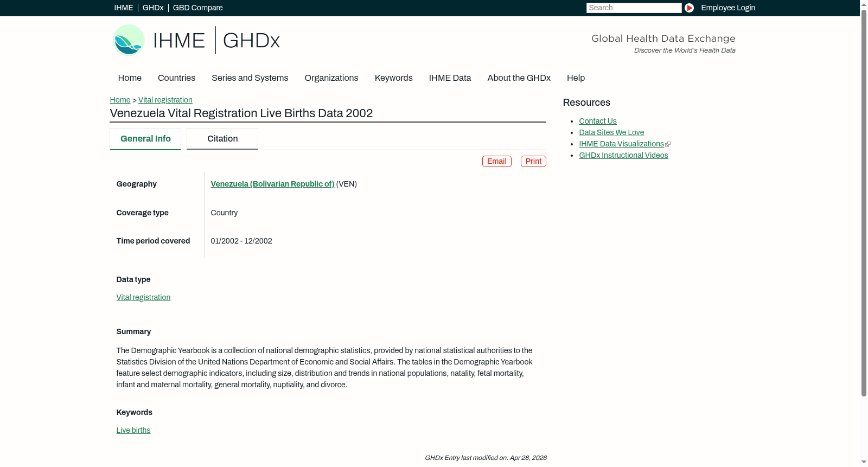Click the GHDx wordmark in header
The image size is (868, 467).
coord(251,41)
